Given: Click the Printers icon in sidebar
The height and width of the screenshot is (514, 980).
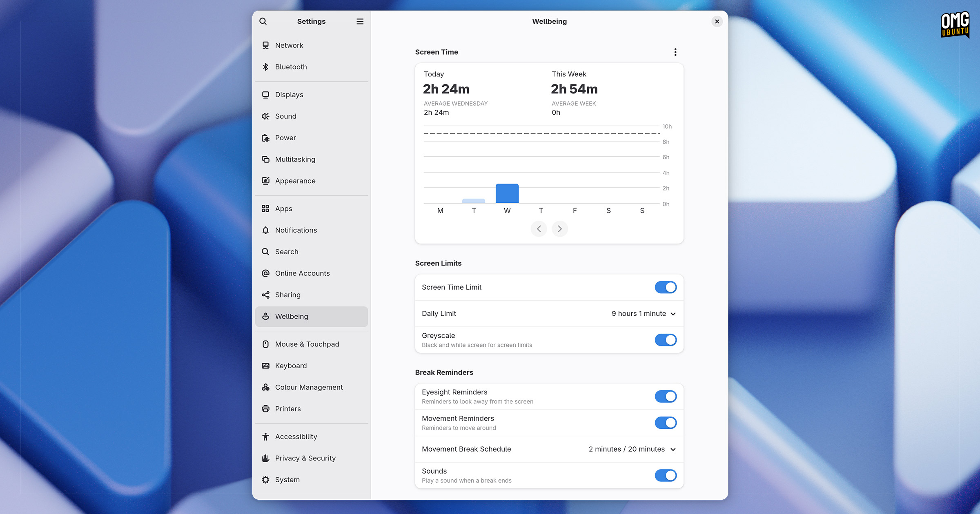Looking at the screenshot, I should click(265, 409).
